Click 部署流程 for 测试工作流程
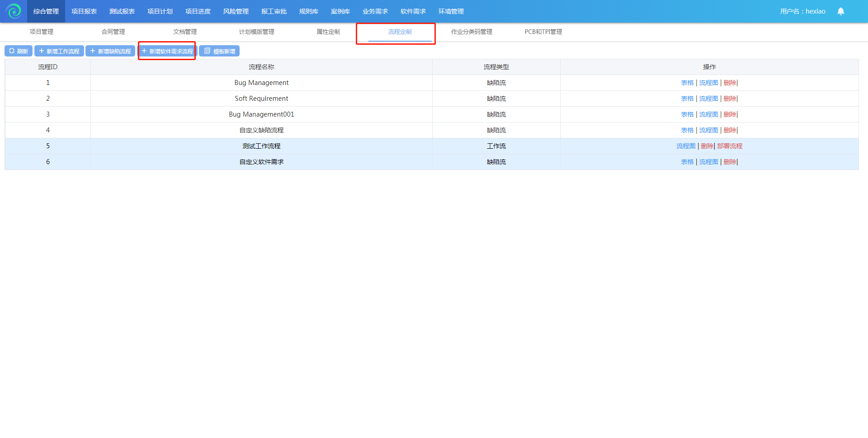This screenshot has width=868, height=438. click(x=730, y=146)
